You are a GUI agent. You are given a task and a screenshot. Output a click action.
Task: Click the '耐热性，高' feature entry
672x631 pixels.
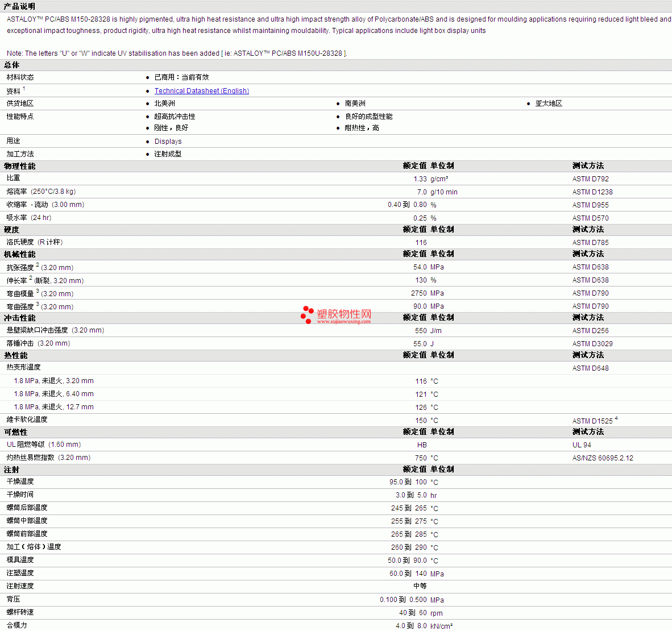click(362, 128)
